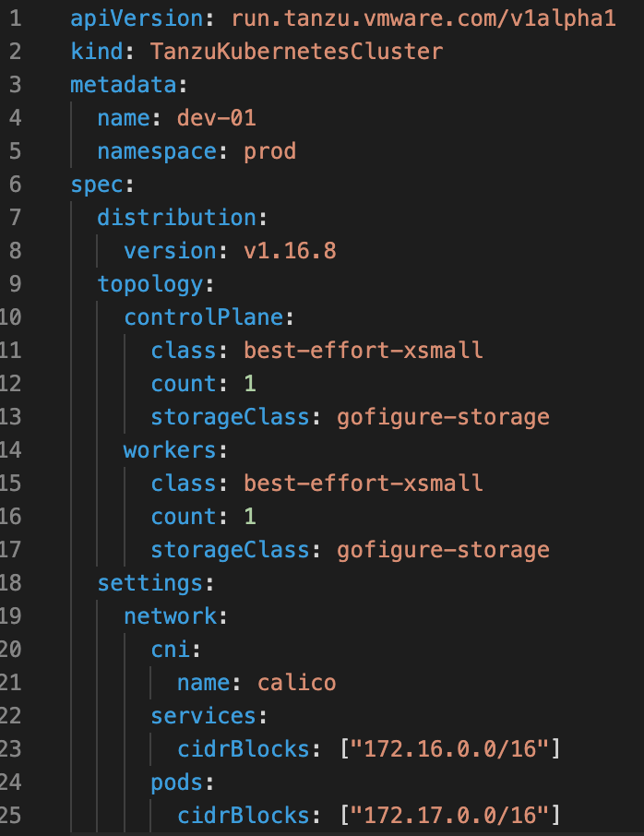Screen dimensions: 644x836
Task: Click the 172.16.0.0/16 services CIDR string
Action: [x=450, y=748]
